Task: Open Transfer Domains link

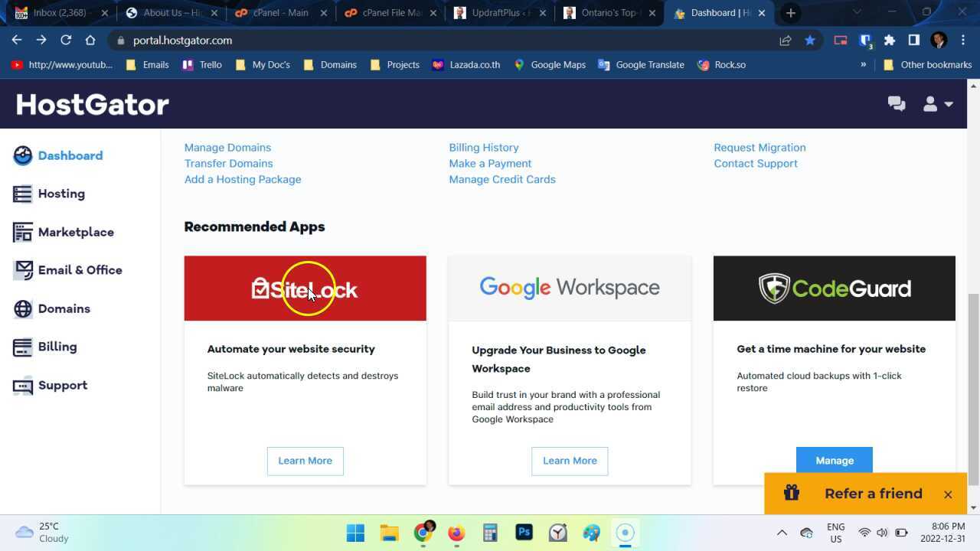Action: point(228,164)
